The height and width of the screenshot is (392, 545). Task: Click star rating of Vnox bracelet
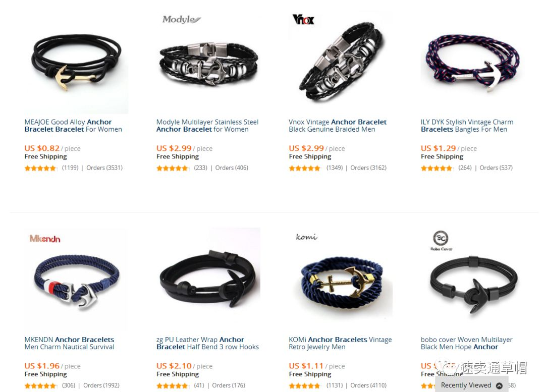pyautogui.click(x=304, y=168)
